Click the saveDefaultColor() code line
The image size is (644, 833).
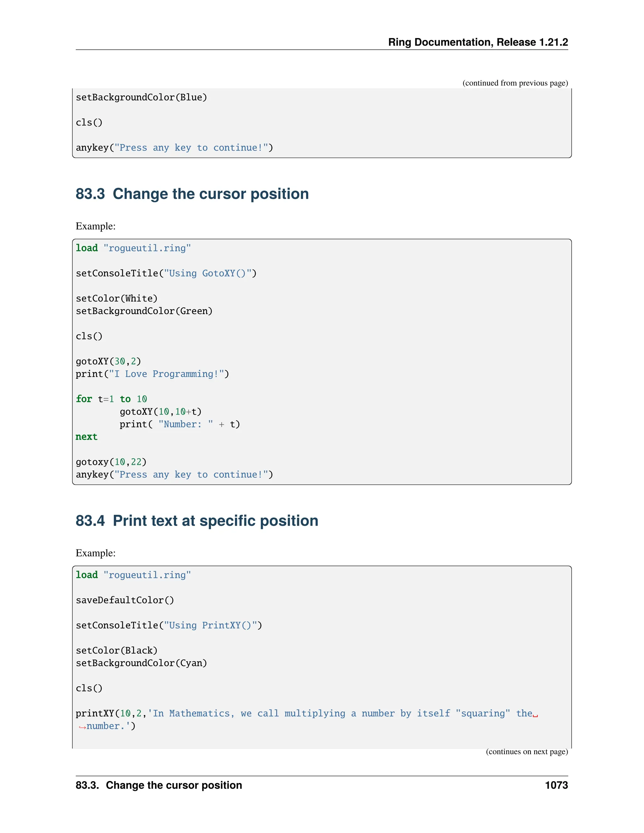tap(125, 600)
